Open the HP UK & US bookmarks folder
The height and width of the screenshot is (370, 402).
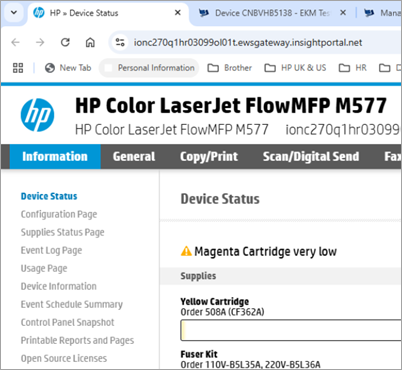click(x=295, y=68)
